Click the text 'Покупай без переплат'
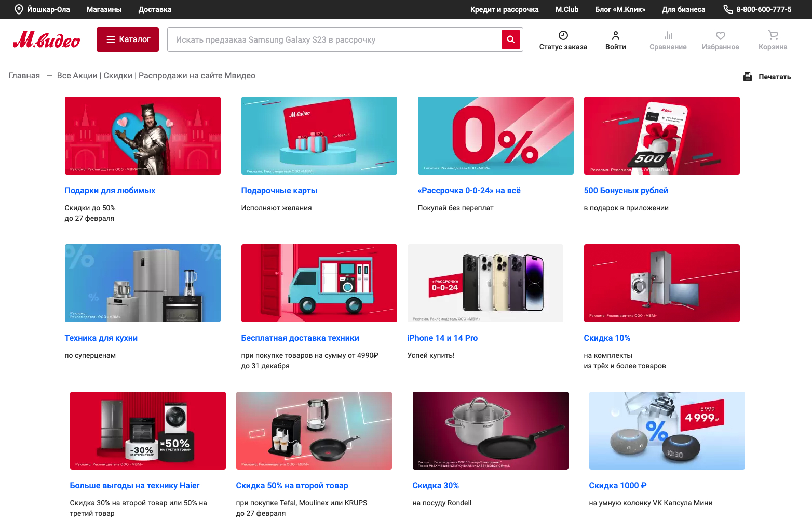 coord(456,208)
